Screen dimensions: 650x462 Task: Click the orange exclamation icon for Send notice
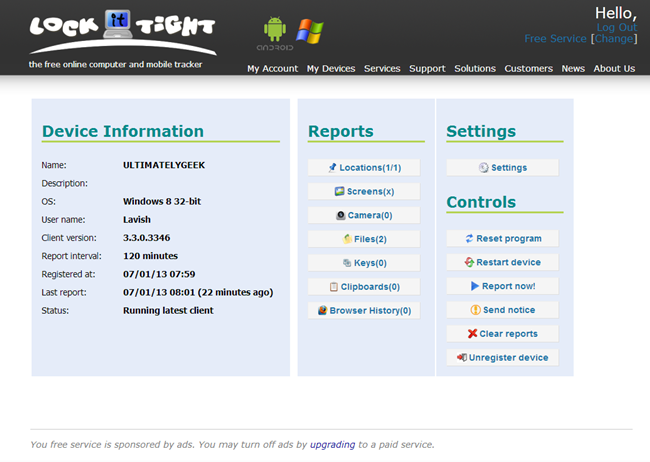pos(475,310)
